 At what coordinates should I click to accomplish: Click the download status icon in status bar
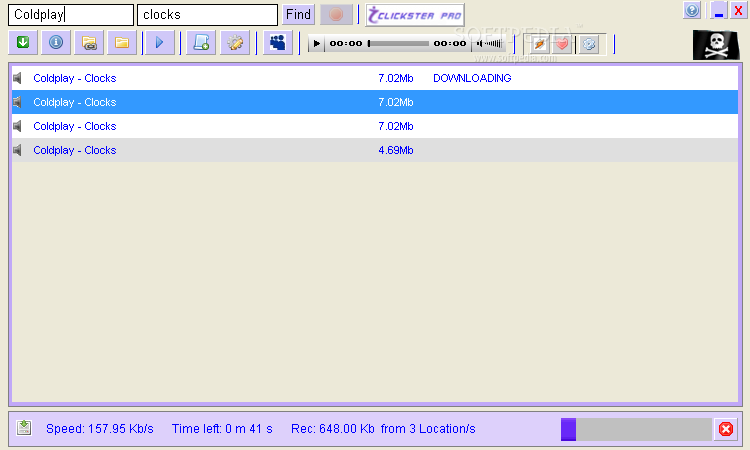coord(24,428)
